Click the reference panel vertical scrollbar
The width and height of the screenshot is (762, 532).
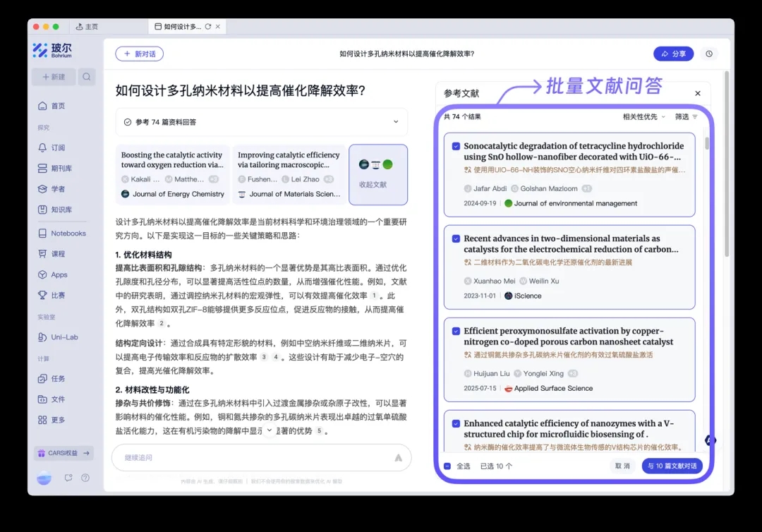coord(707,145)
